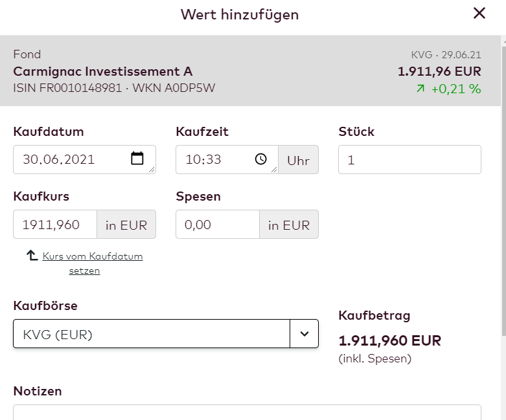Image resolution: width=506 pixels, height=420 pixels.
Task: Click the clock icon in Kaufzeit
Action: [x=261, y=159]
